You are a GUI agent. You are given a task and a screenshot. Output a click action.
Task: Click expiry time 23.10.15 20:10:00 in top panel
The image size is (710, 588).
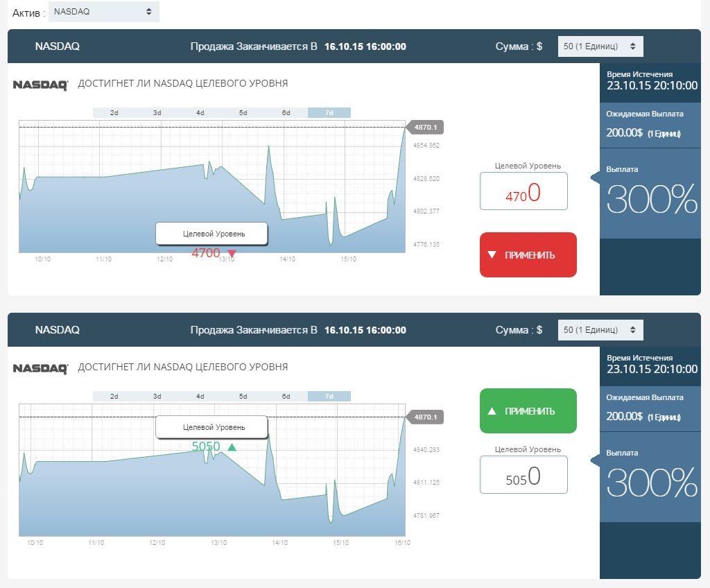652,85
